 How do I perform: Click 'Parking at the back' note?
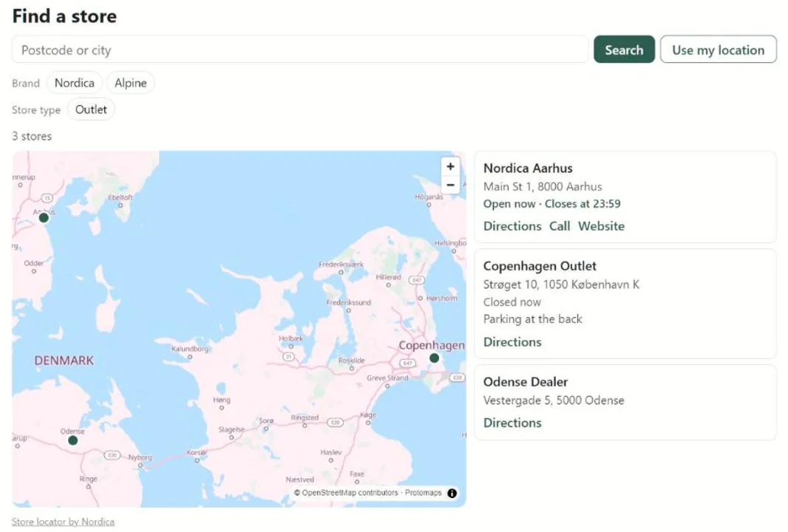point(532,319)
